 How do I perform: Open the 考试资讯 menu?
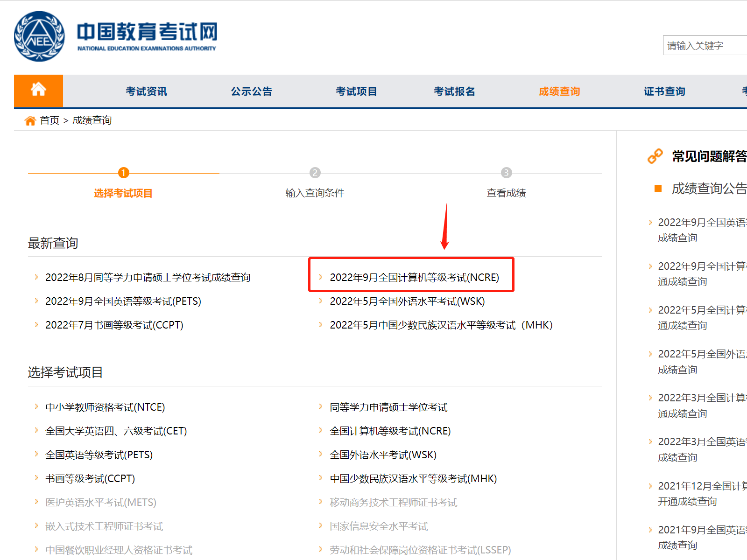[147, 91]
